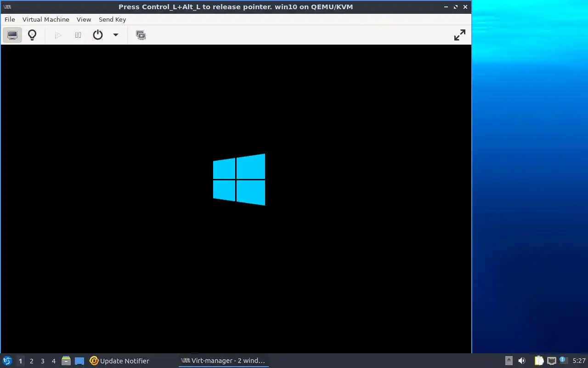The image size is (588, 368).
Task: Click the Run virtual machine play icon
Action: point(58,35)
